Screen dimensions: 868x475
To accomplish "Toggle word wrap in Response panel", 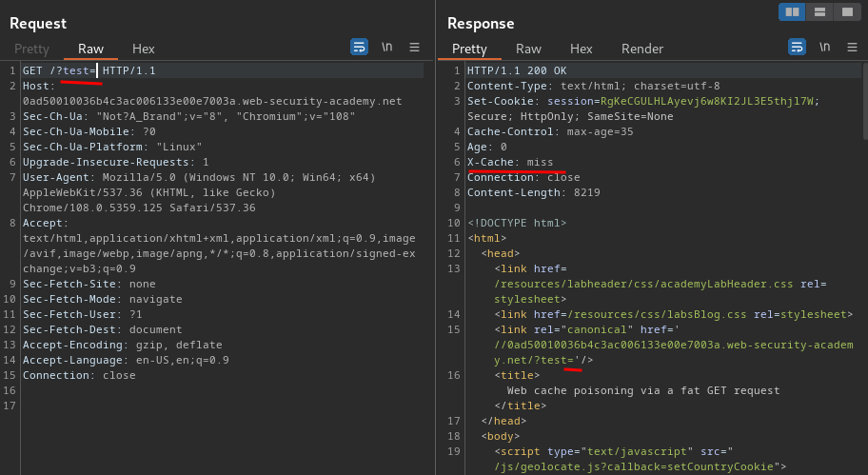I will (x=798, y=47).
